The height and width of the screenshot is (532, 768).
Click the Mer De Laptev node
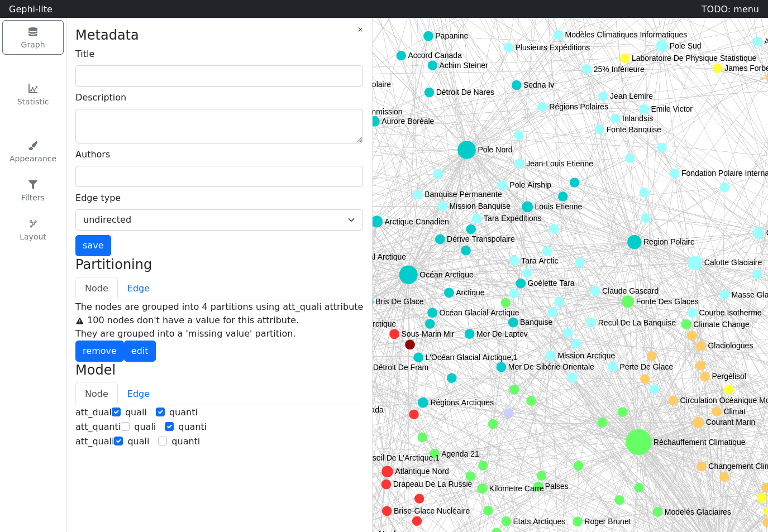pyautogui.click(x=470, y=334)
